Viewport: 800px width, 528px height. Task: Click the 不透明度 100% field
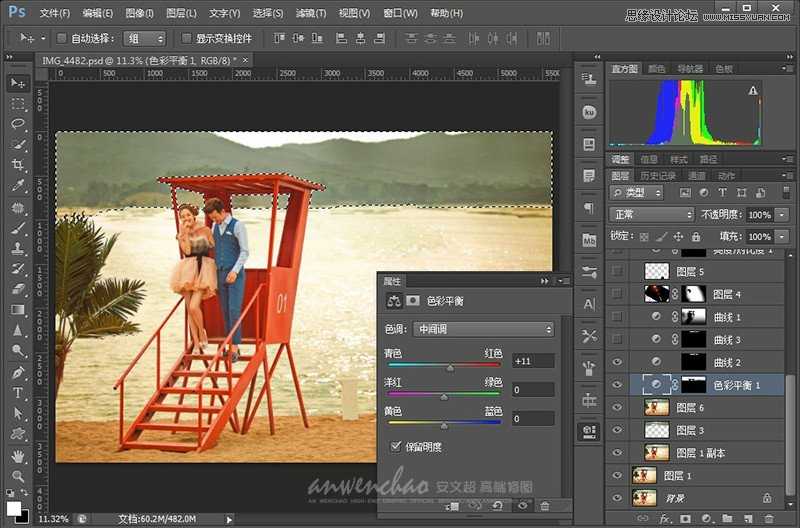tap(760, 215)
